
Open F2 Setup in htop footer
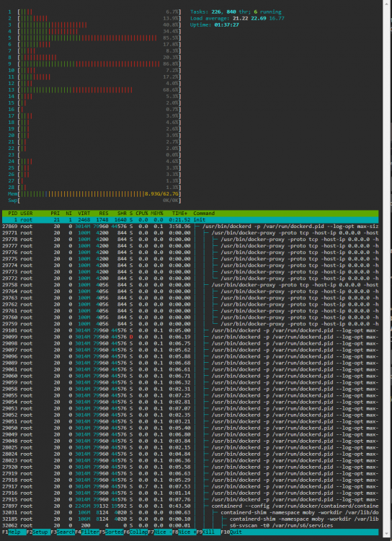pyautogui.click(x=37, y=532)
